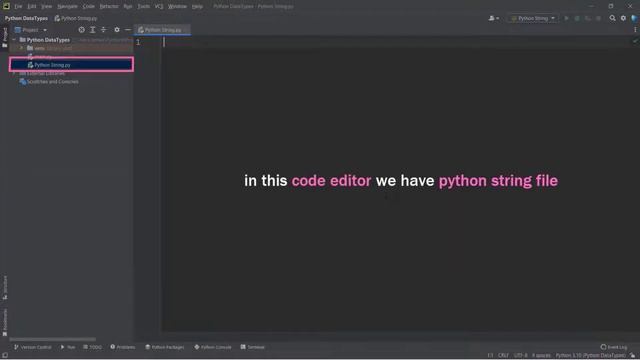Click the 4 spaces indent setting

(541, 356)
